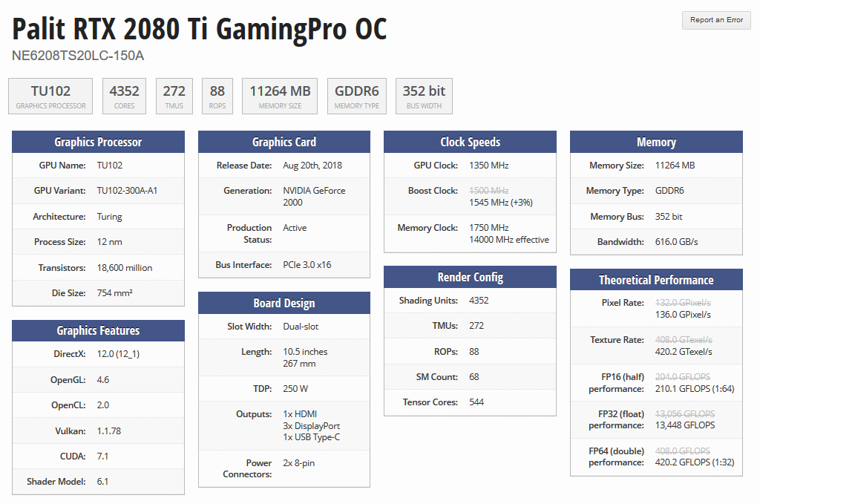Click the OpenGL 4.6 value
Viewport: 855px width, 504px height.
click(x=103, y=379)
